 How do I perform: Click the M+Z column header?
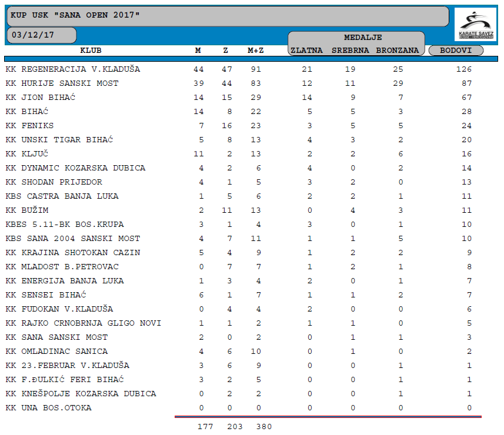click(255, 51)
